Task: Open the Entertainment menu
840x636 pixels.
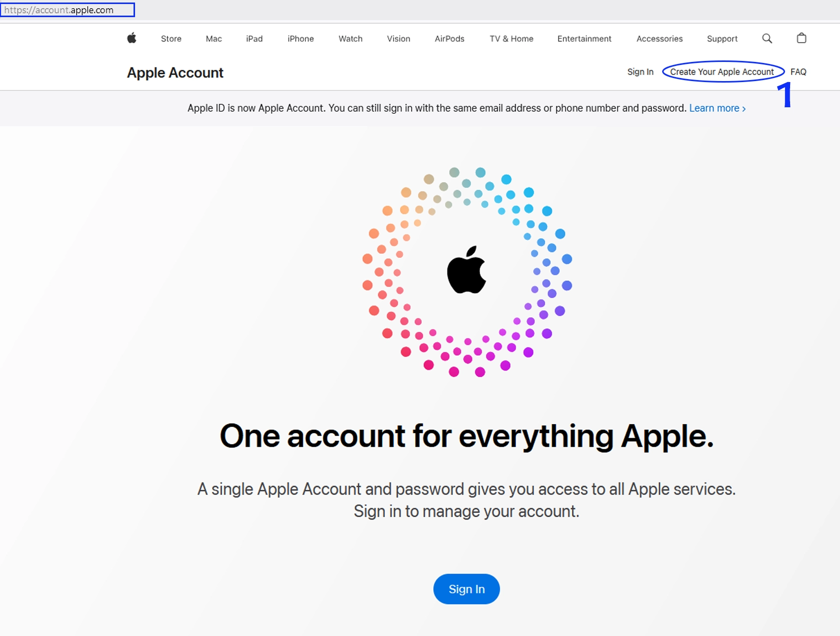Action: coord(585,39)
